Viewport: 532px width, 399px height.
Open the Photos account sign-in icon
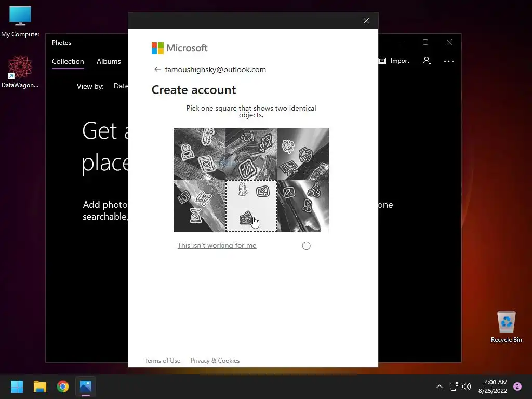pos(427,61)
